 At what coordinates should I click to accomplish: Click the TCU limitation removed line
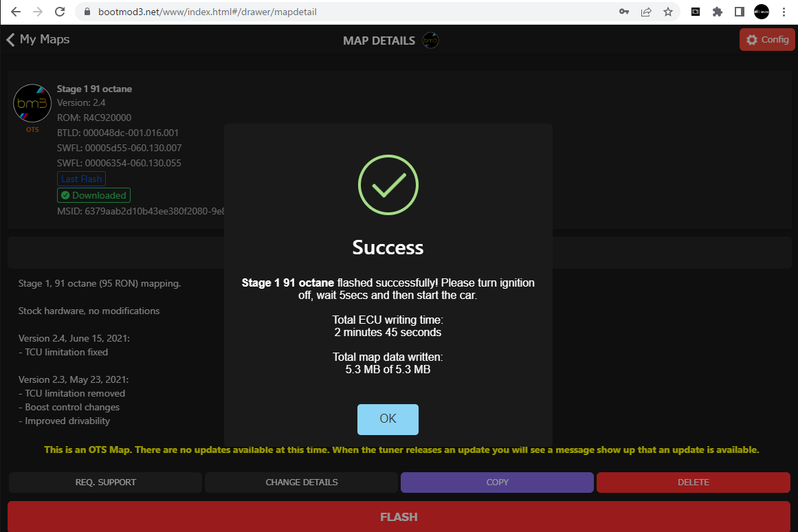coord(71,394)
